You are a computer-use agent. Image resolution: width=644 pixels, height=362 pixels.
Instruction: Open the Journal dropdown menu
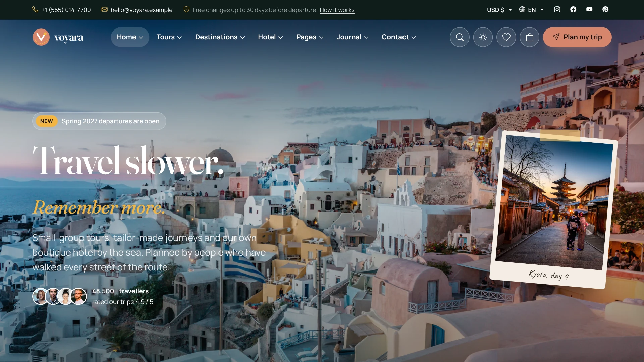353,37
